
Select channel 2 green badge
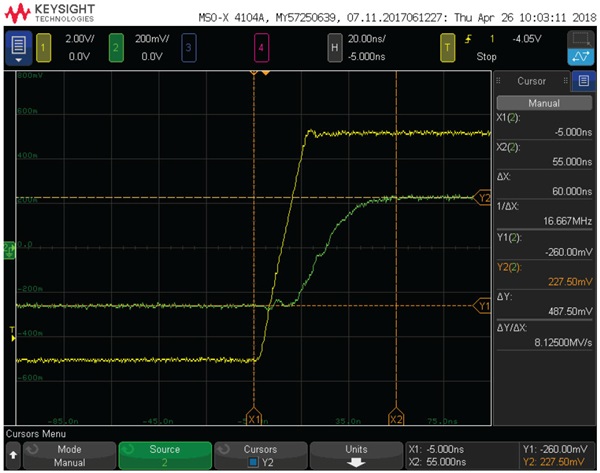[x=118, y=47]
